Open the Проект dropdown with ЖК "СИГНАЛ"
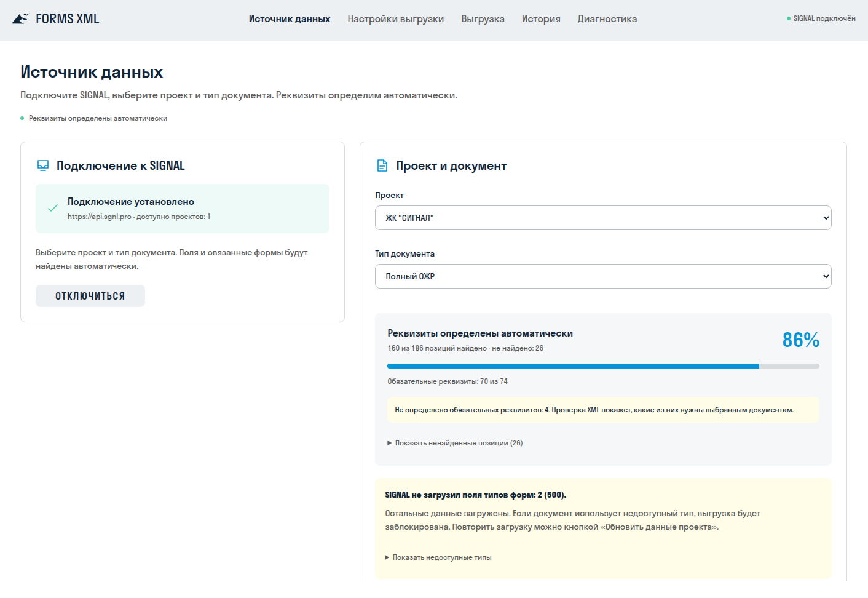 (603, 218)
